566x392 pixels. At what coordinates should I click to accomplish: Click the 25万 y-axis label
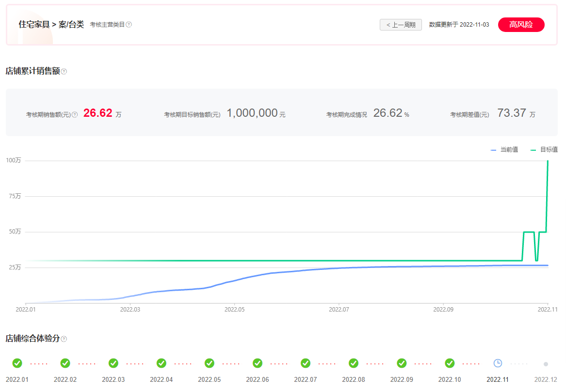[15, 267]
